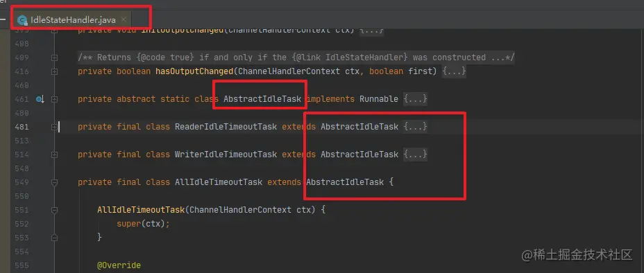This screenshot has width=644, height=273.
Task: Select the IdleStateHandler.java editor tab
Action: (73, 19)
